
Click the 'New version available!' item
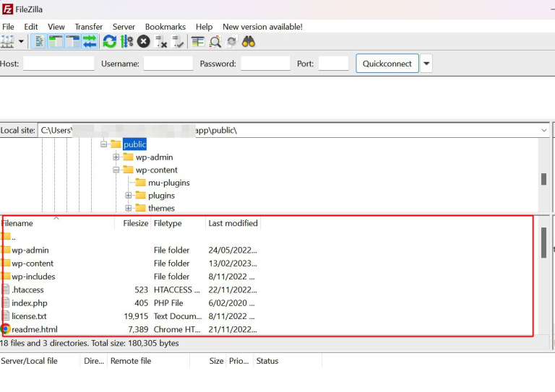(x=262, y=27)
